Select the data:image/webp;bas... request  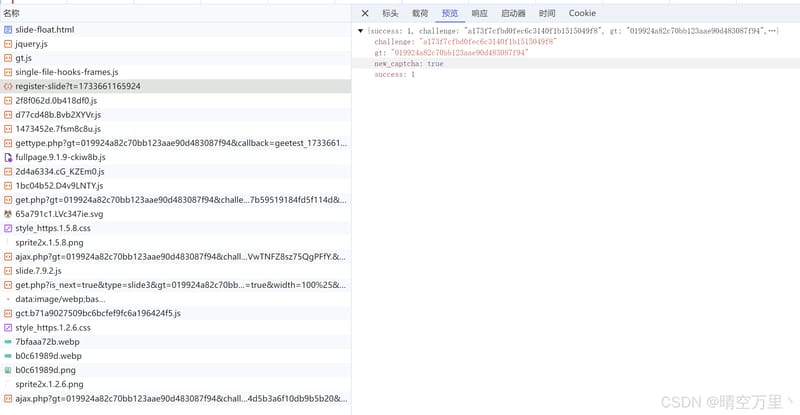click(x=176, y=299)
